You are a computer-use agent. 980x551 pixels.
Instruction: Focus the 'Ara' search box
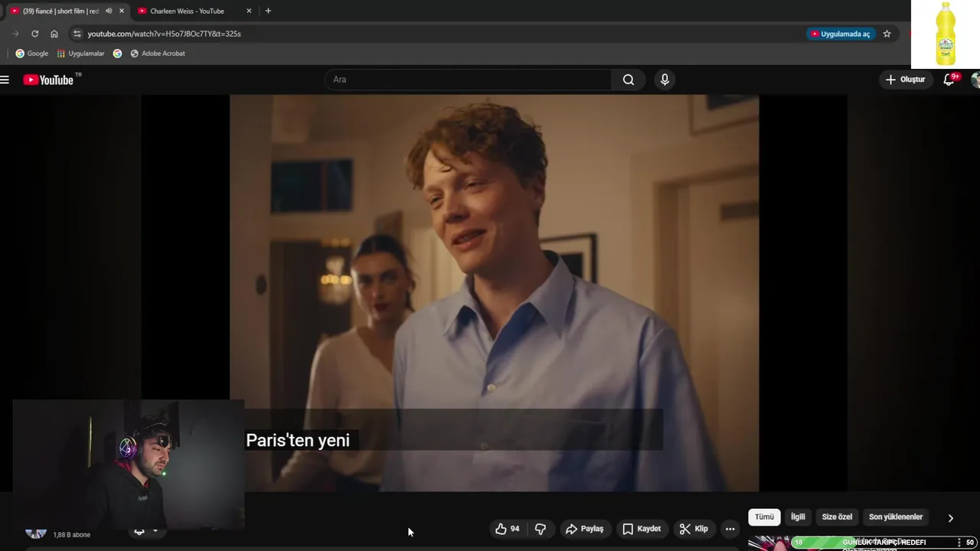[468, 80]
